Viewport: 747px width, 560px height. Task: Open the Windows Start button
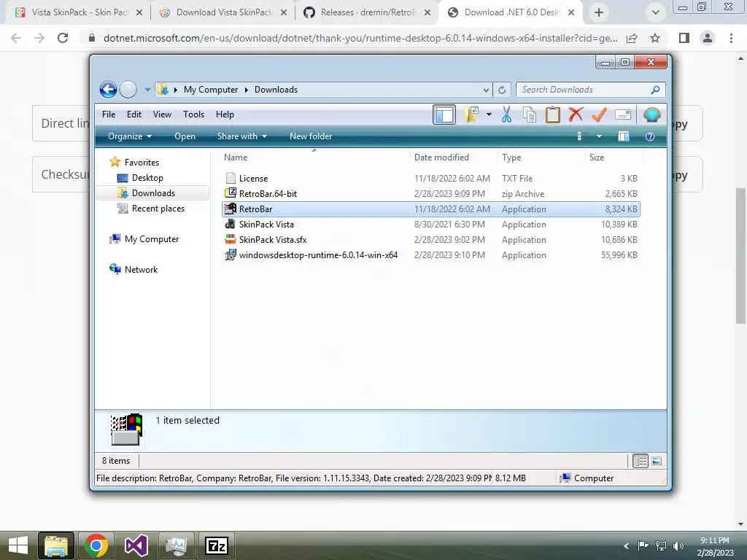click(x=18, y=545)
